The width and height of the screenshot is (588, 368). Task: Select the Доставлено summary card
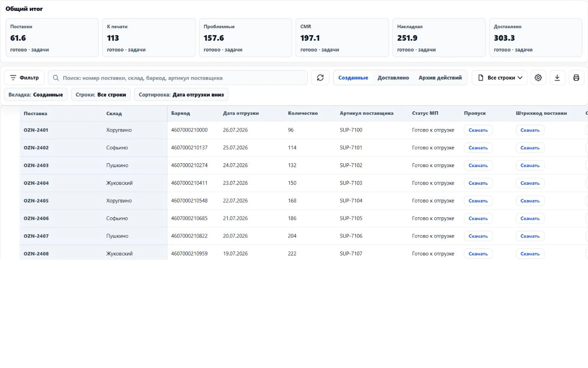pos(536,38)
